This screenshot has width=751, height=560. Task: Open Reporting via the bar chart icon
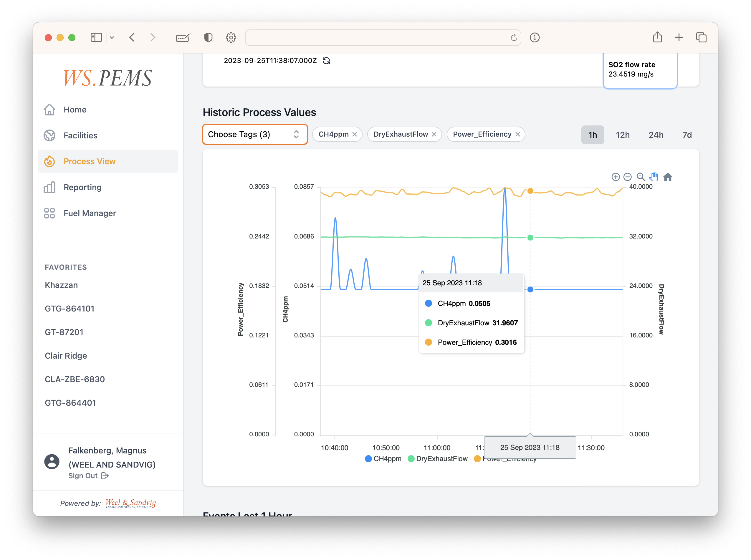[49, 188]
